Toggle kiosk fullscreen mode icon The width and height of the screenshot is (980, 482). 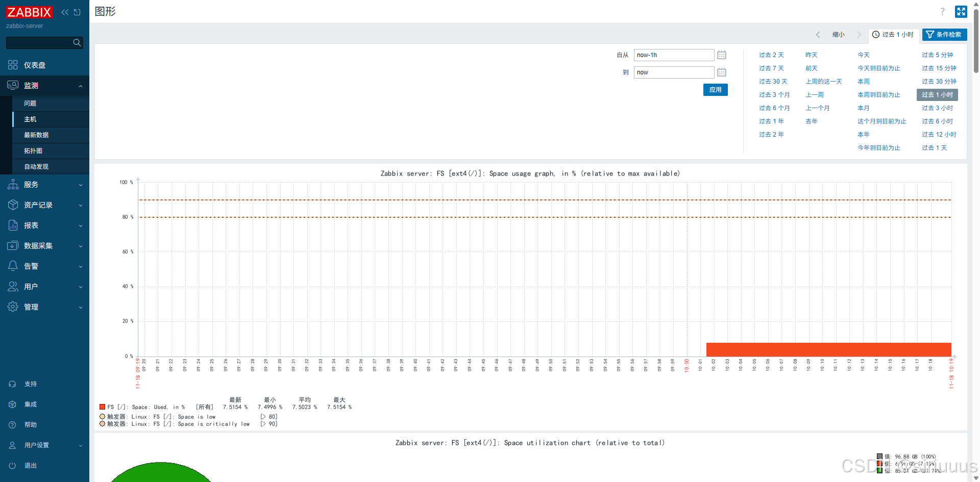(961, 12)
